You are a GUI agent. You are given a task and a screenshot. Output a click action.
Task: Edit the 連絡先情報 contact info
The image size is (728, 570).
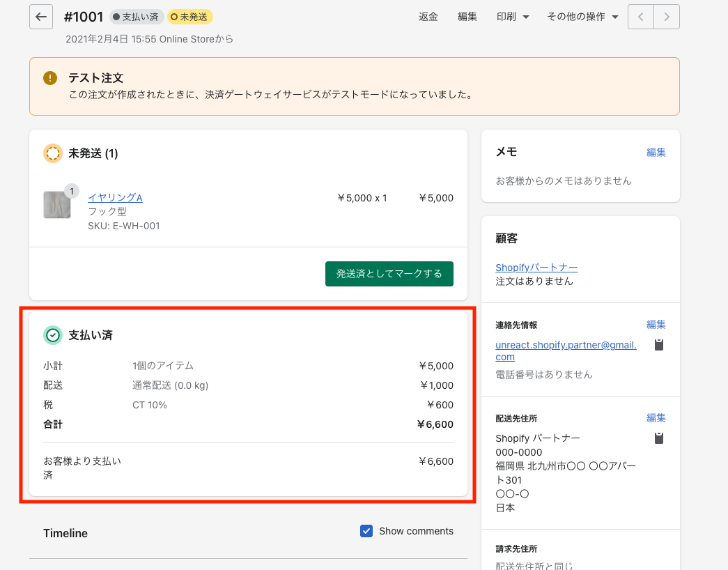[x=656, y=325]
